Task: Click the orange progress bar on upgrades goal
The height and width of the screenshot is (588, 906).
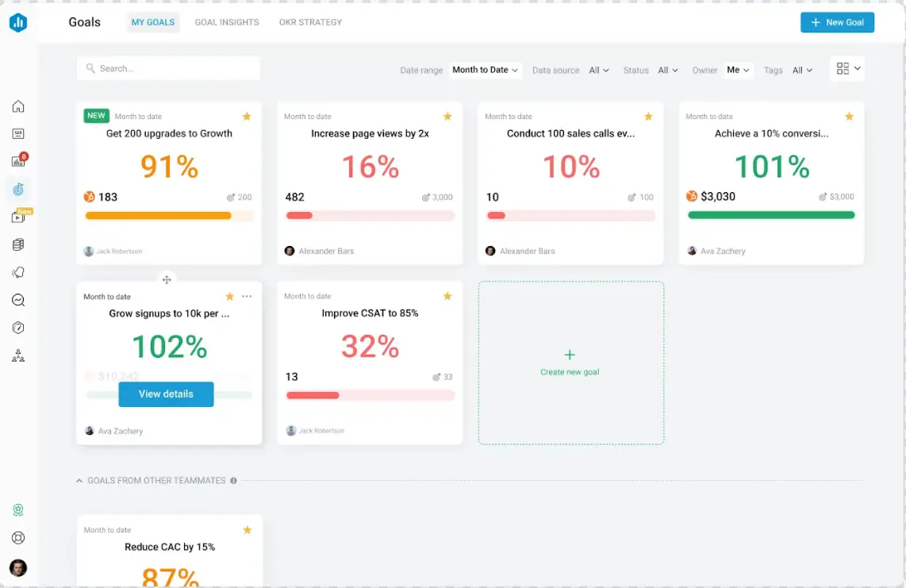Action: point(158,215)
